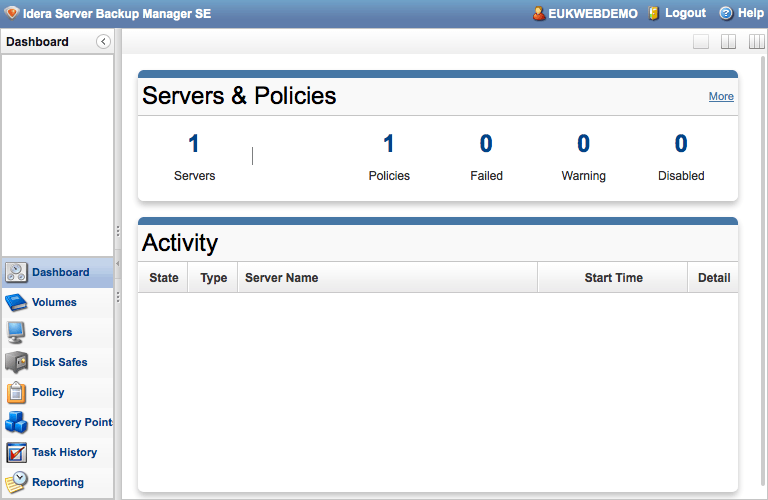Switch to two-column dashboard layout
This screenshot has height=500, width=768.
[x=728, y=42]
